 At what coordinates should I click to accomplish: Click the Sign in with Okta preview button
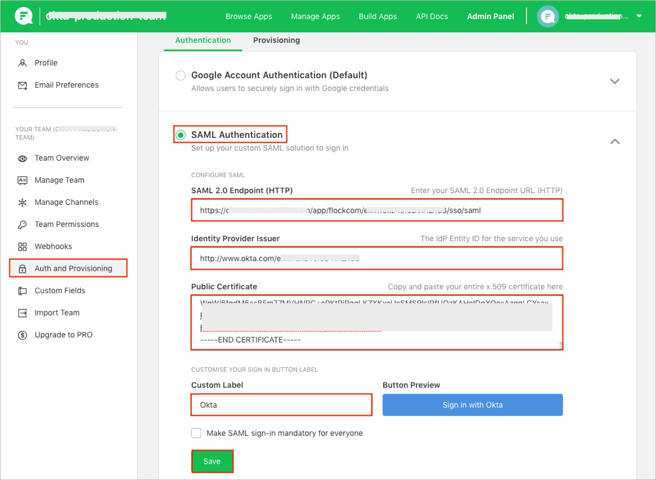[472, 404]
